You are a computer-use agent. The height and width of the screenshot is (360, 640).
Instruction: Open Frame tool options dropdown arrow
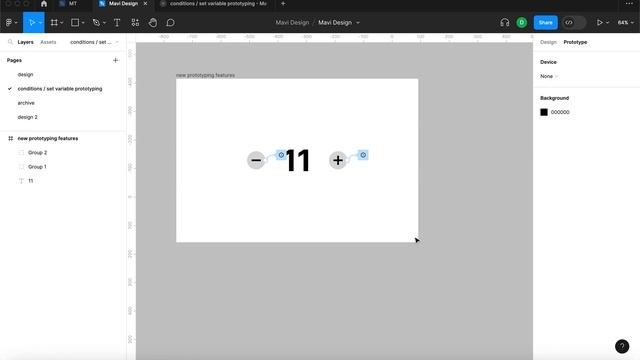tap(62, 23)
